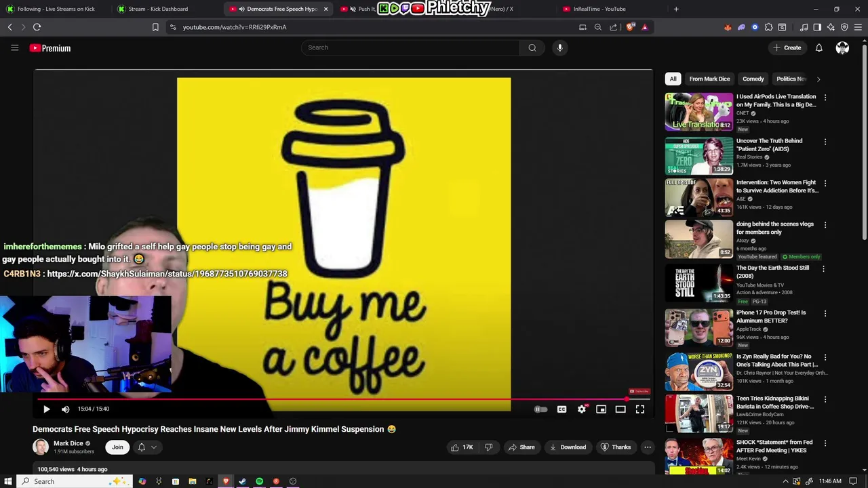Go to YouTube Premium home logo
This screenshot has height=488, width=868.
tap(50, 48)
